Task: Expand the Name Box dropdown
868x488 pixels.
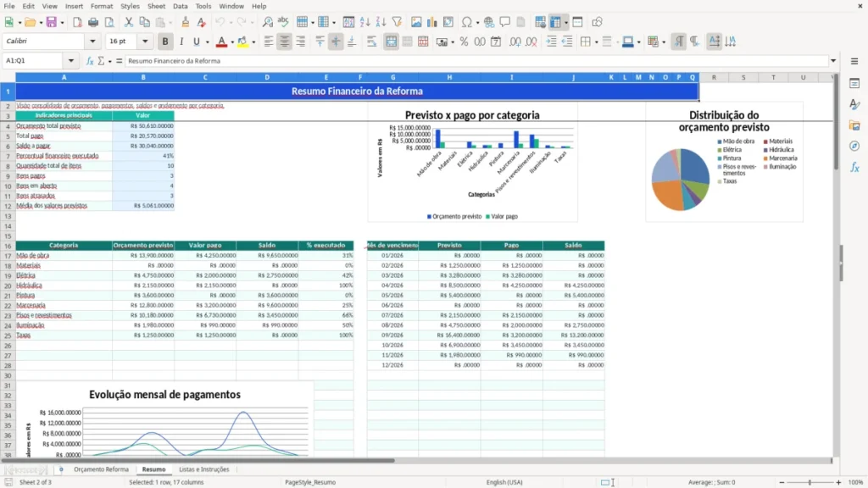Action: click(x=71, y=61)
